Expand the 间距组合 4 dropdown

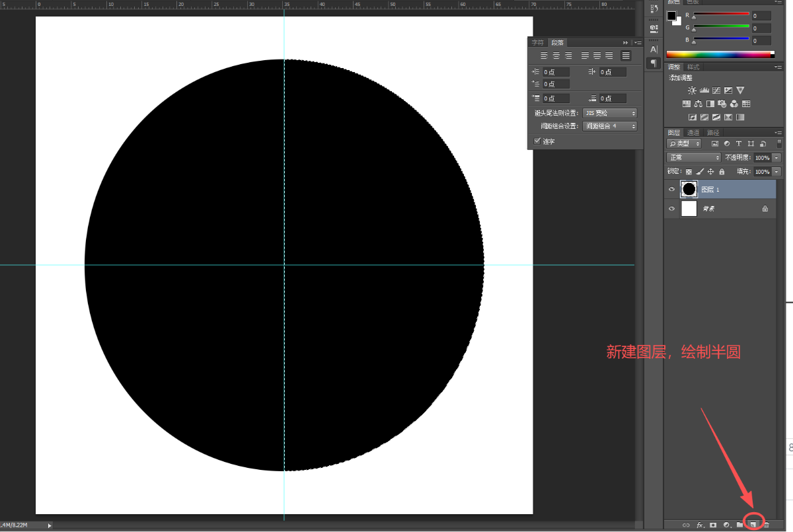610,126
